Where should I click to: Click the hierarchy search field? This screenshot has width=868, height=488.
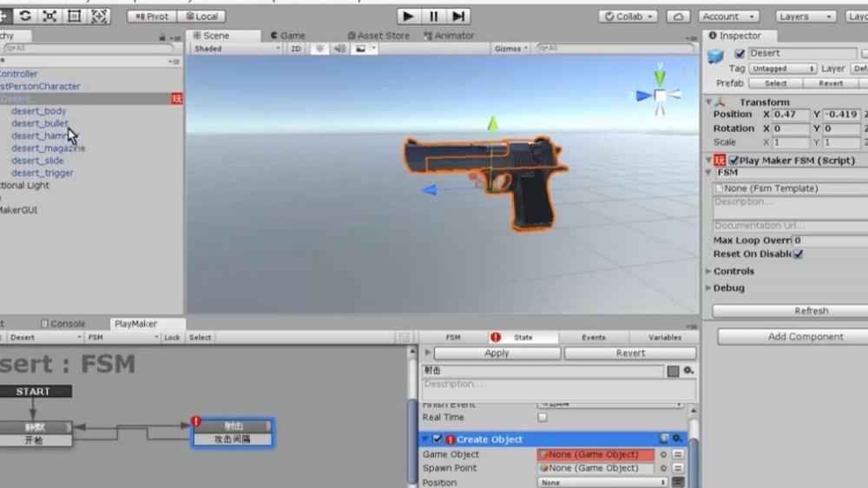(x=89, y=48)
